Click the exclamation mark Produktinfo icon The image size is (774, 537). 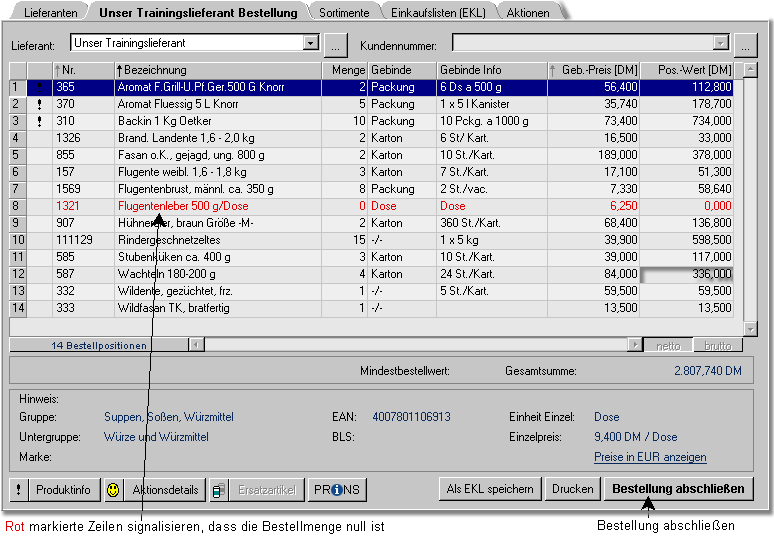pos(17,490)
